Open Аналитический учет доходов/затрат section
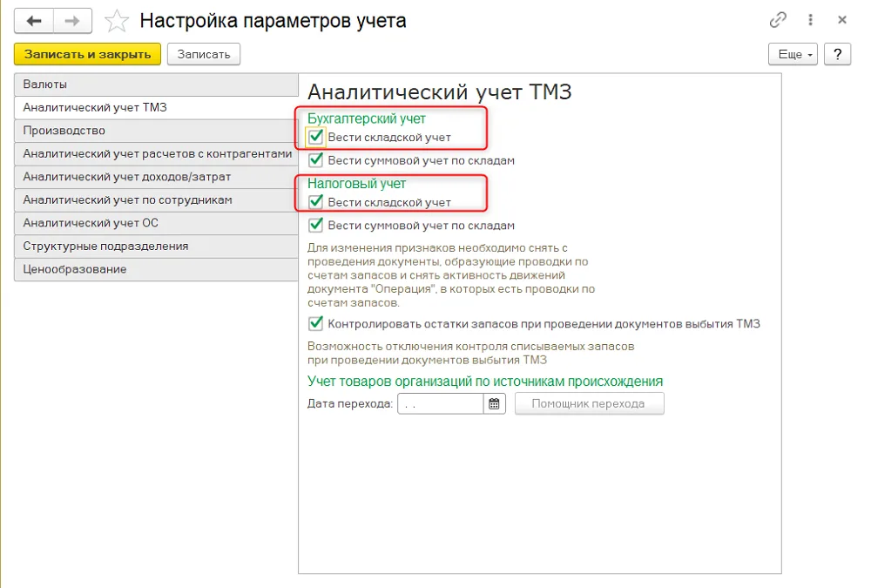 [156, 177]
